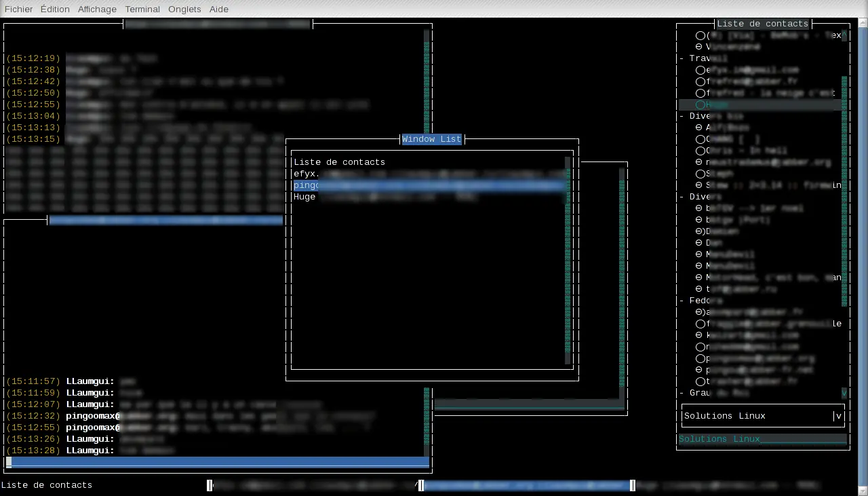The image size is (868, 496).
Task: Select Liste de contacts in Window List
Action: [x=339, y=162]
